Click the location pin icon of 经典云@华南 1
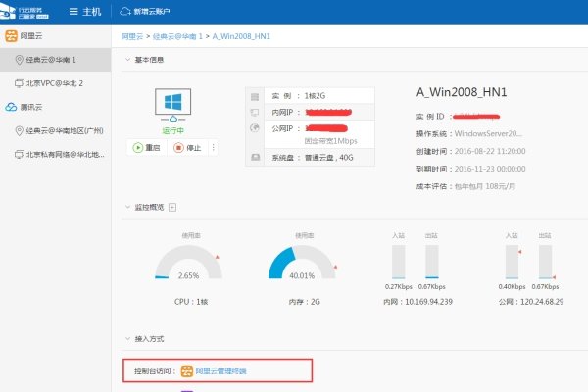This screenshot has width=588, height=392. coord(20,60)
